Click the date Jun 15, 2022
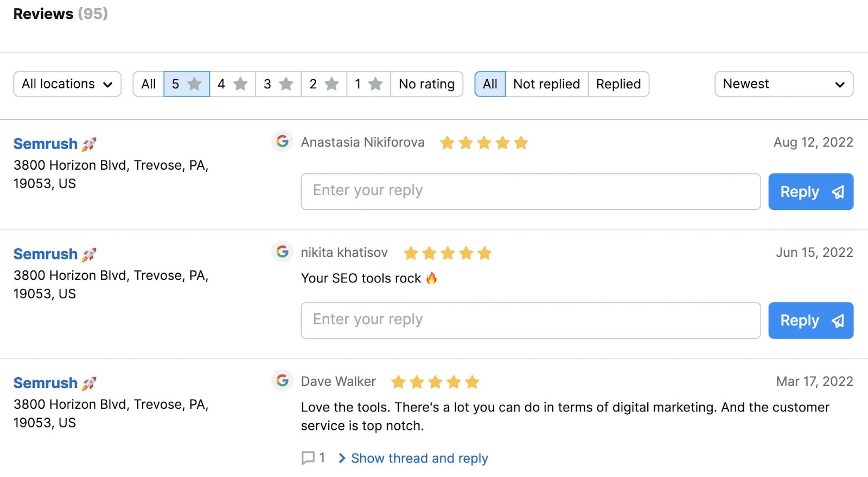The height and width of the screenshot is (477, 868). click(x=814, y=253)
